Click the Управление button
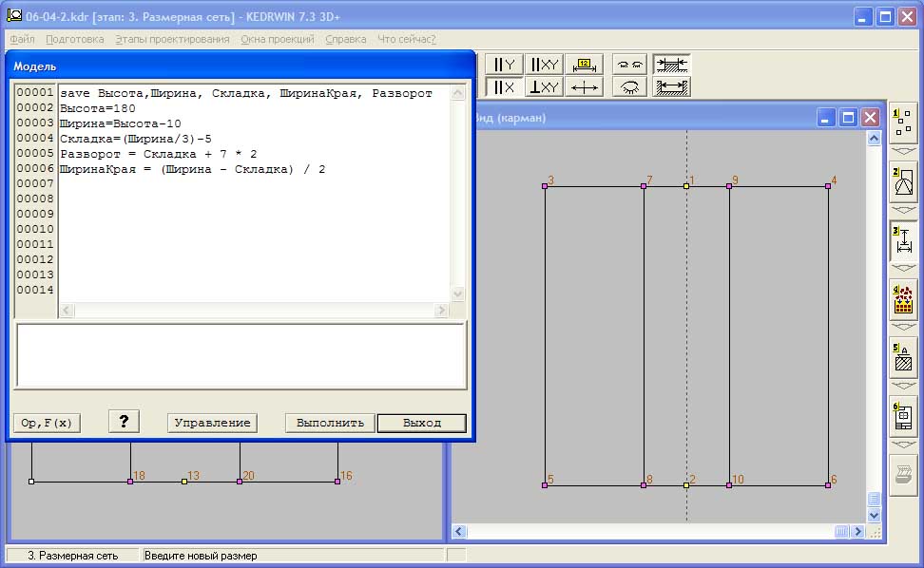The image size is (924, 568). (212, 423)
